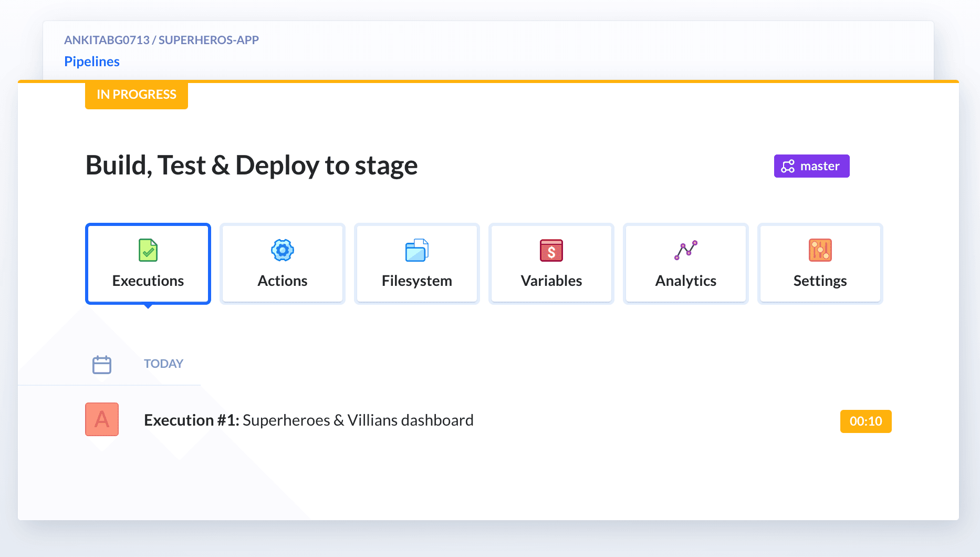Click the Filesystem folder icon
Image resolution: width=980 pixels, height=557 pixels.
click(417, 250)
